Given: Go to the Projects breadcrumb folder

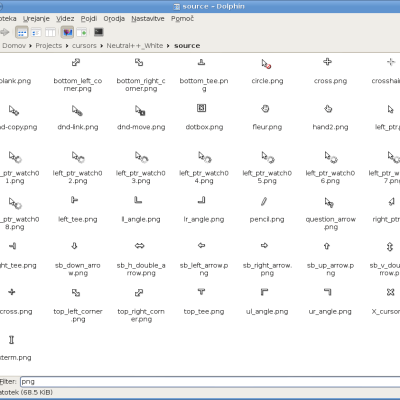Looking at the screenshot, I should click(x=49, y=46).
